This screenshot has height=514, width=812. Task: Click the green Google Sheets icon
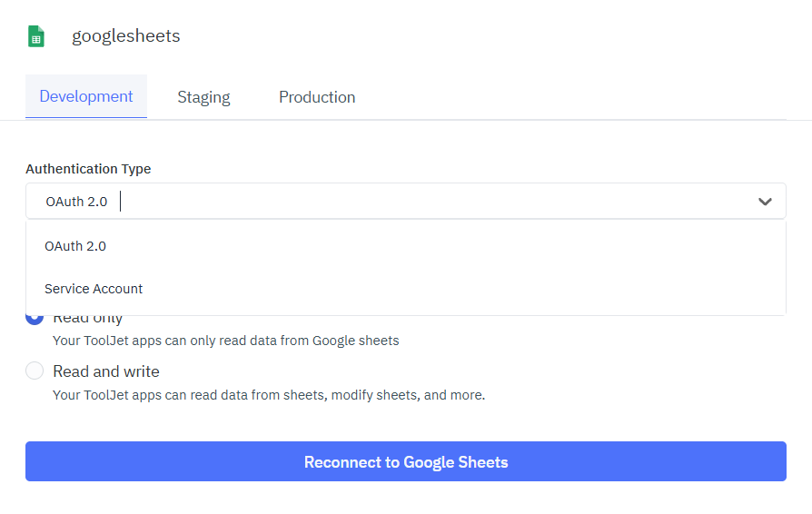click(36, 36)
